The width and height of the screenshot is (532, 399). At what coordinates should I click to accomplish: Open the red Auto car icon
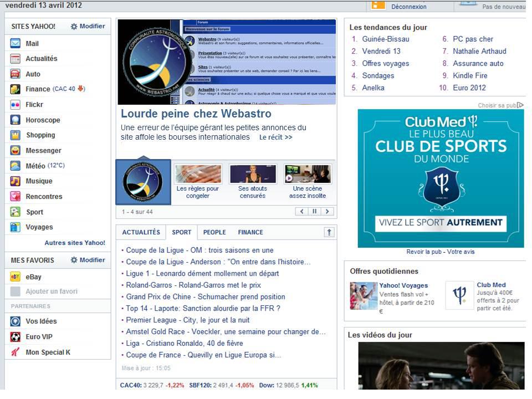(x=16, y=74)
